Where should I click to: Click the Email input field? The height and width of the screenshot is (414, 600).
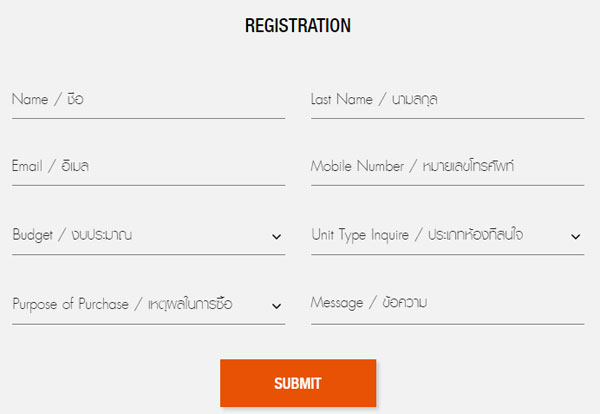148,167
